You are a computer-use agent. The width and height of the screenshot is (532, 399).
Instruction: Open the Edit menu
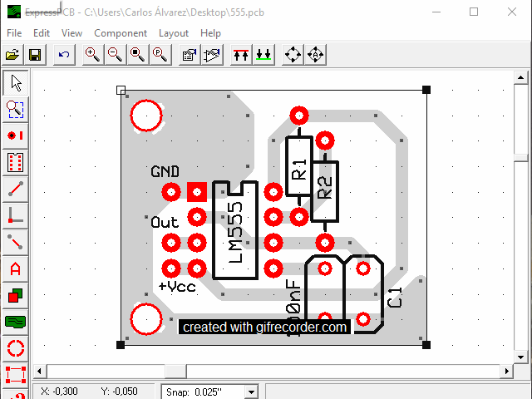[x=42, y=33]
